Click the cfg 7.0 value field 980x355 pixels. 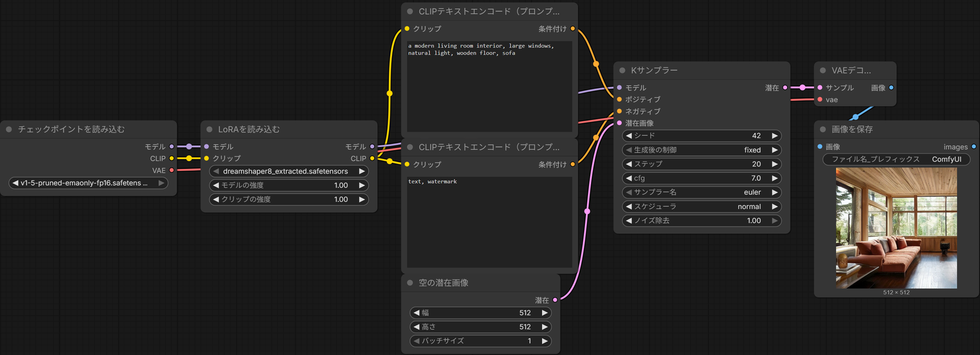tap(702, 178)
